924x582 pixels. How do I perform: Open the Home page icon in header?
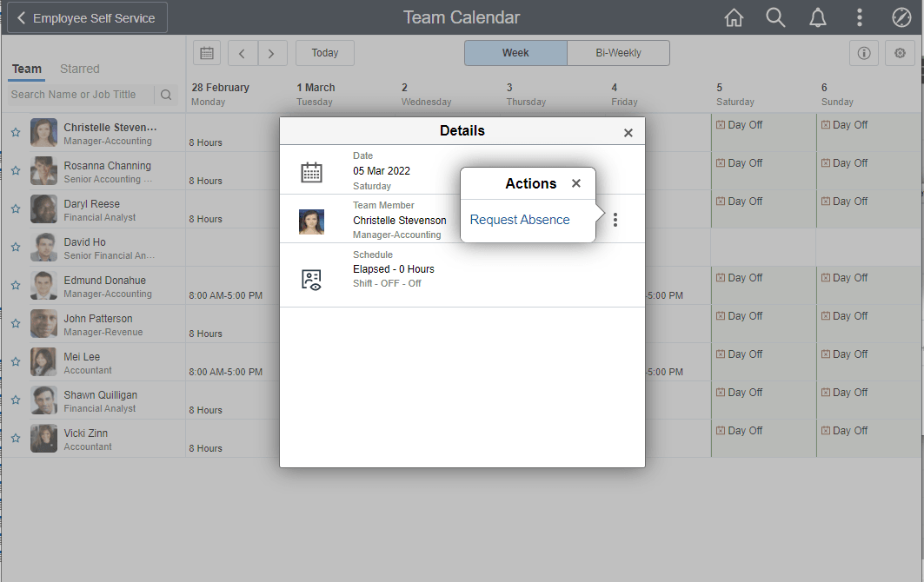click(734, 17)
